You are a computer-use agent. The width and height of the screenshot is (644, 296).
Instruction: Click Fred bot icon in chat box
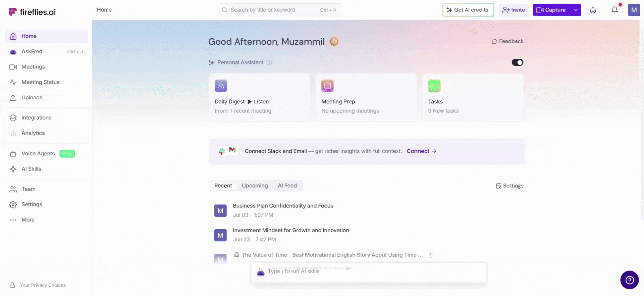point(261,272)
